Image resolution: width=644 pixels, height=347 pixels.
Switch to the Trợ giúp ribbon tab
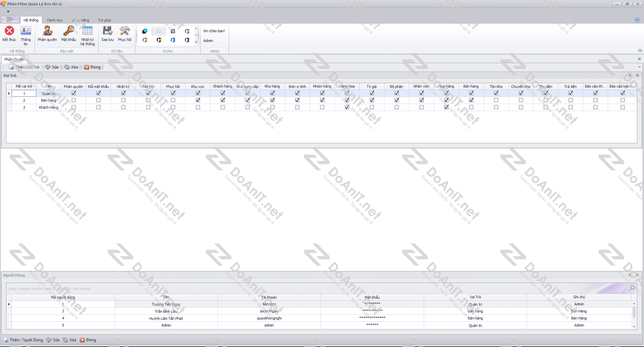click(x=104, y=20)
